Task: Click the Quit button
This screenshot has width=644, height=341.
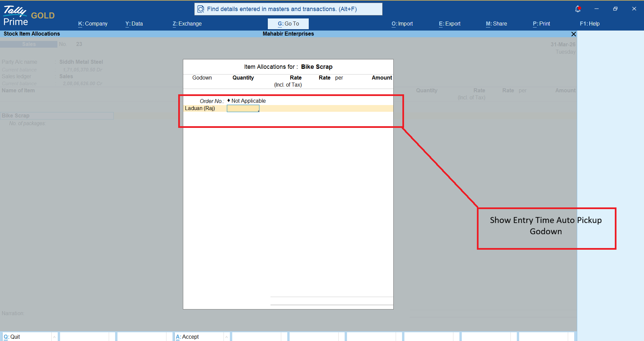Action: [27, 337]
